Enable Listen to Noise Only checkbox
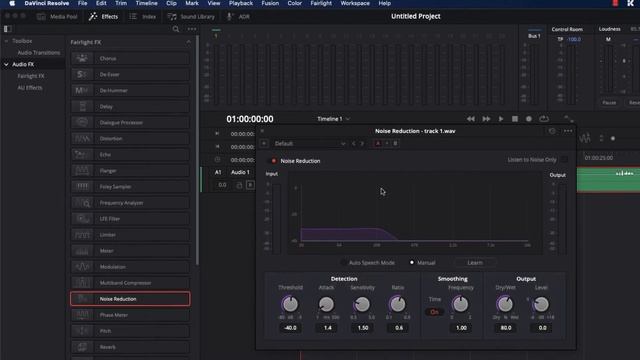The image size is (640, 360). tap(564, 160)
